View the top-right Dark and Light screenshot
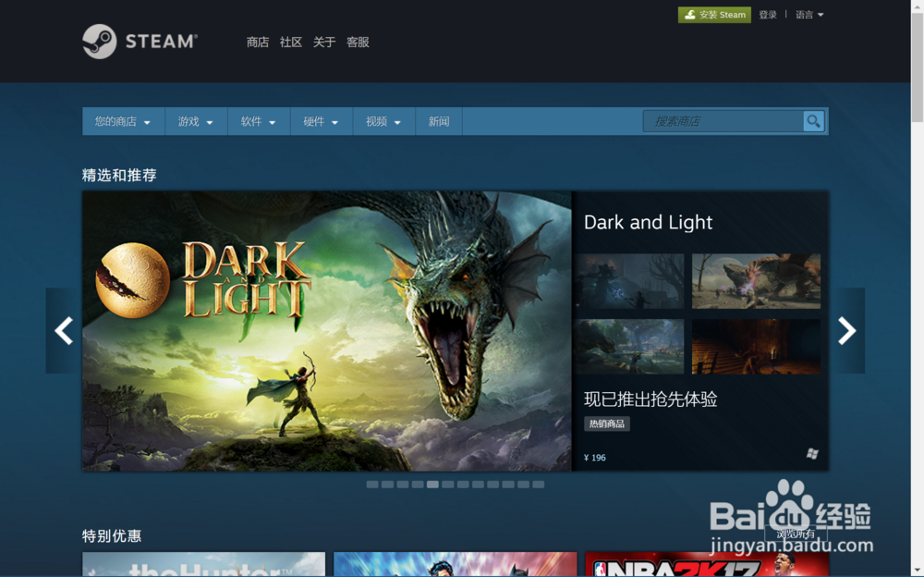Image resolution: width=924 pixels, height=577 pixels. click(756, 281)
